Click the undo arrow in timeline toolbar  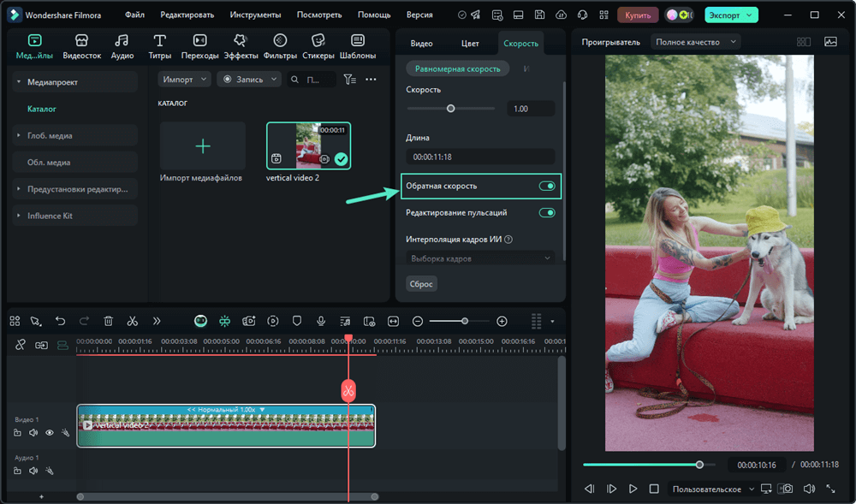click(60, 321)
